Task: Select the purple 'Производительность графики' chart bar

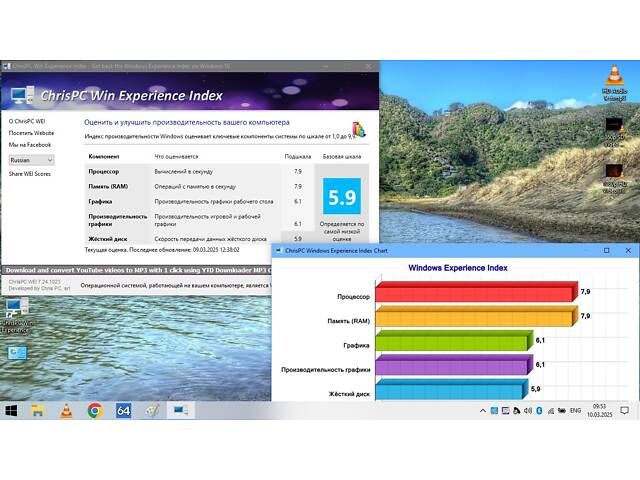Action: click(x=454, y=365)
